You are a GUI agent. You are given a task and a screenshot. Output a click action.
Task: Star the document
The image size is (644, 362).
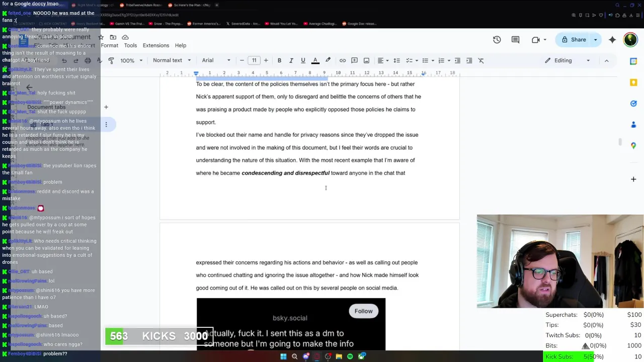[101, 37]
